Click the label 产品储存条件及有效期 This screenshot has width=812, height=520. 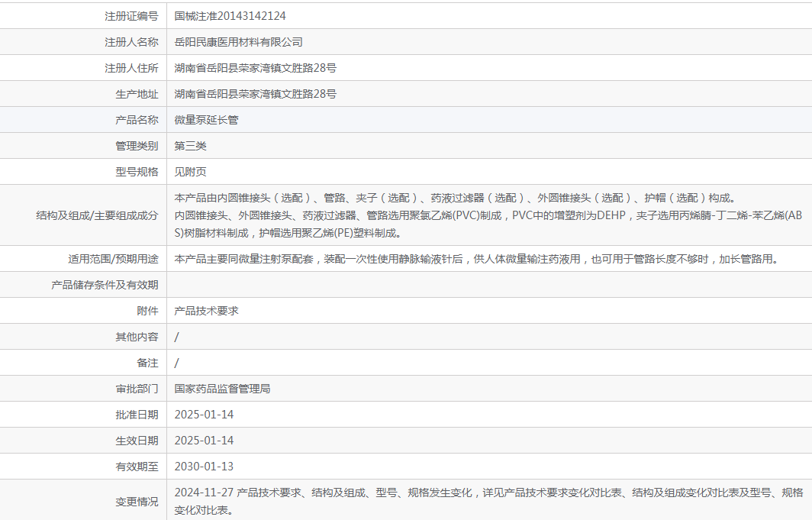click(x=105, y=285)
